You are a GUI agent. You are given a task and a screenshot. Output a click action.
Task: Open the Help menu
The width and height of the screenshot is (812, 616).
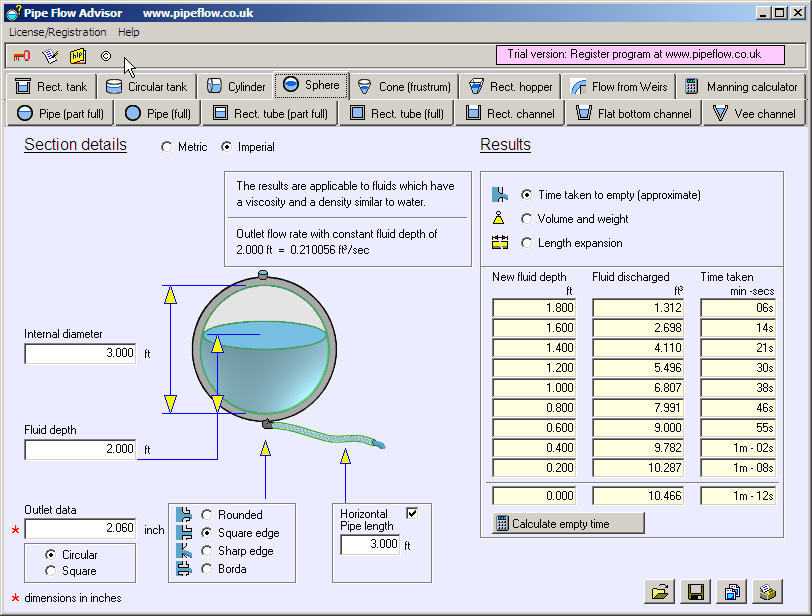pyautogui.click(x=129, y=32)
